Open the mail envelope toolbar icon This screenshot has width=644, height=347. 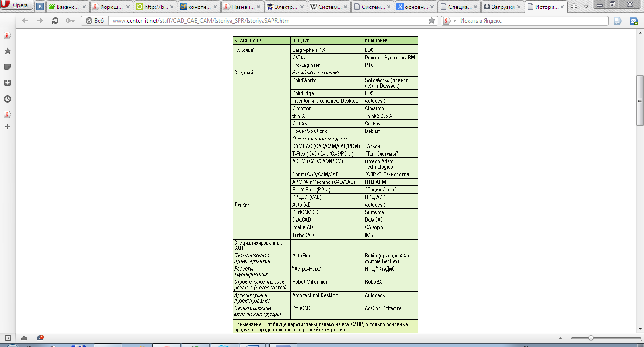pos(634,21)
